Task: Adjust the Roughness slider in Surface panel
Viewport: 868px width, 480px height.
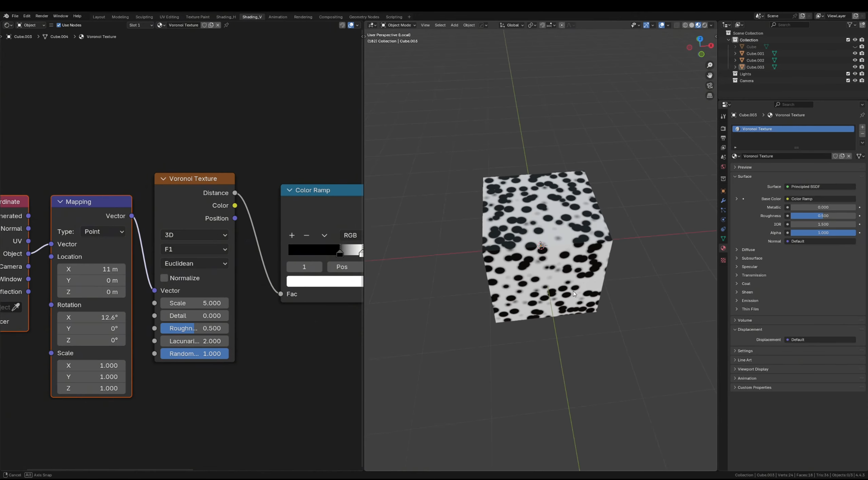Action: click(823, 216)
